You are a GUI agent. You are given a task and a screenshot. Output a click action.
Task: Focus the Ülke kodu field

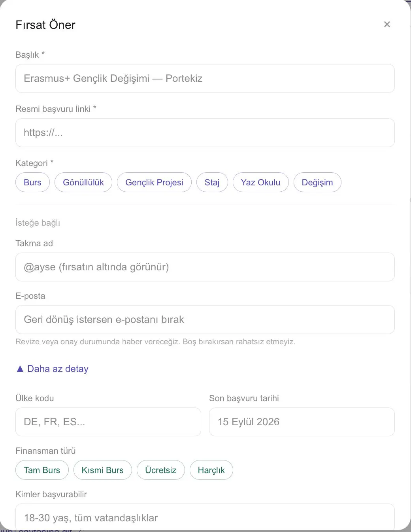(108, 422)
